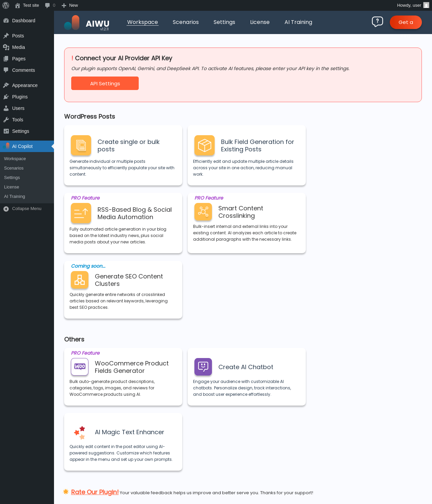Open the help question mark bubble icon

tap(377, 22)
